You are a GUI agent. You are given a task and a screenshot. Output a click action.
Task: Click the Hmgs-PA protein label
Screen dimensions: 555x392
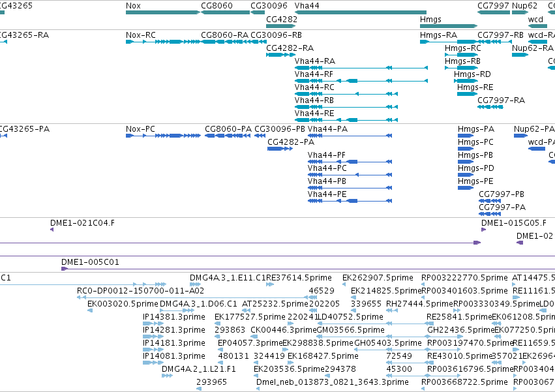[476, 129]
